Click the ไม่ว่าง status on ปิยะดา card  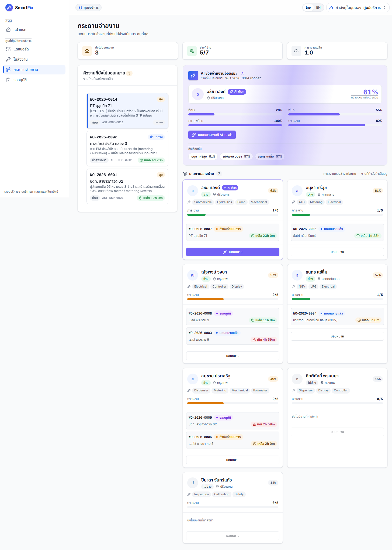207,487
